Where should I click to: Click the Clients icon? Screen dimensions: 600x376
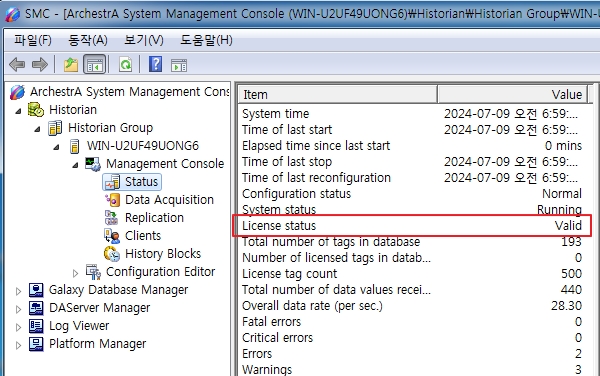112,236
